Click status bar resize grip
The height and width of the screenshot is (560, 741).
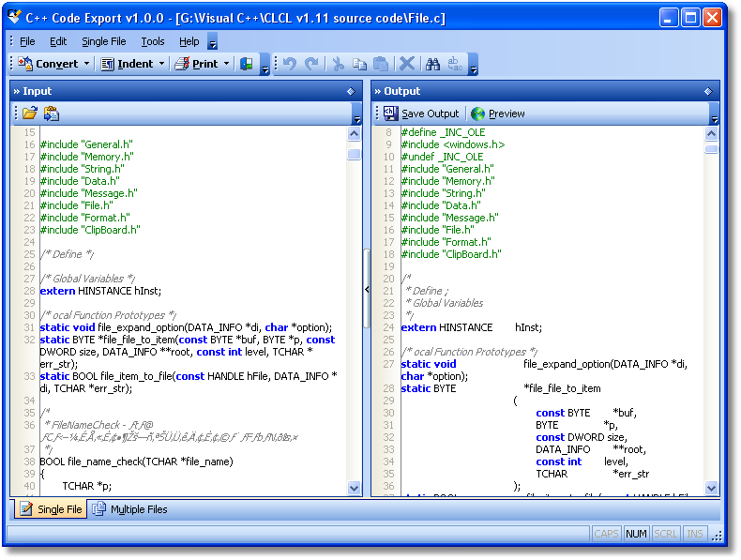tap(717, 535)
